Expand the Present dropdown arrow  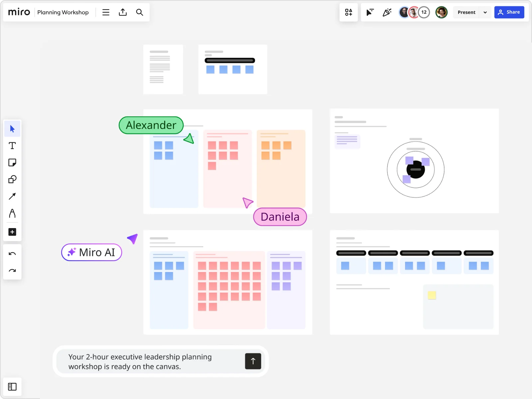click(x=485, y=12)
